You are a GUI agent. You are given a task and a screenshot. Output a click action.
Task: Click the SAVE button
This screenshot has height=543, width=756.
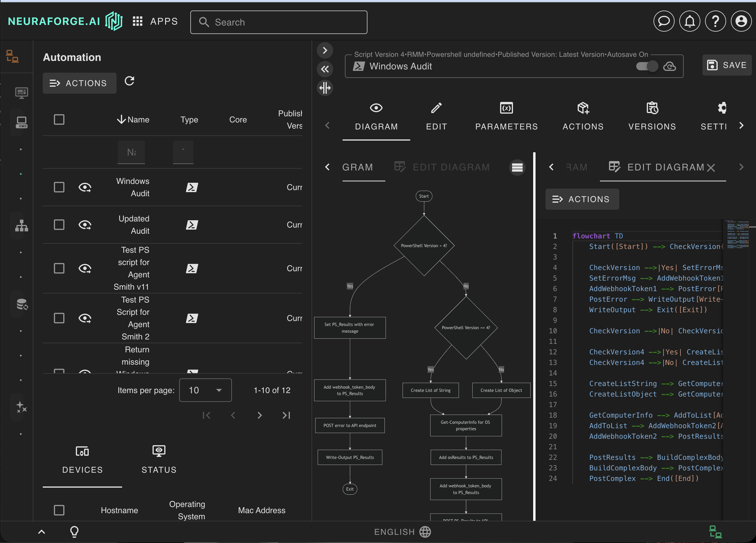coord(727,65)
